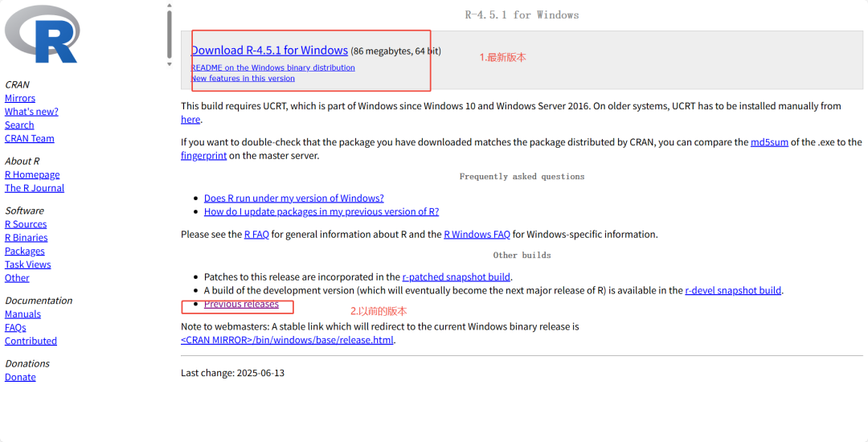Open Task Views in the sidebar
Screen dimensions: 868x442
click(27, 264)
